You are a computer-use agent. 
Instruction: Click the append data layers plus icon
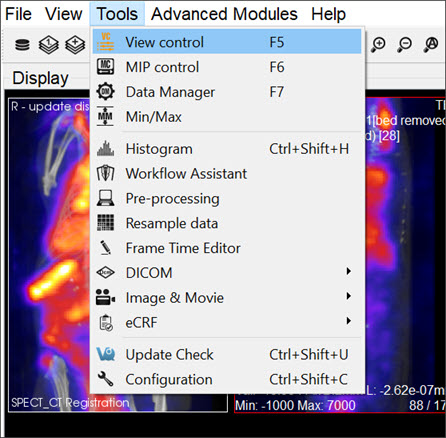click(75, 45)
